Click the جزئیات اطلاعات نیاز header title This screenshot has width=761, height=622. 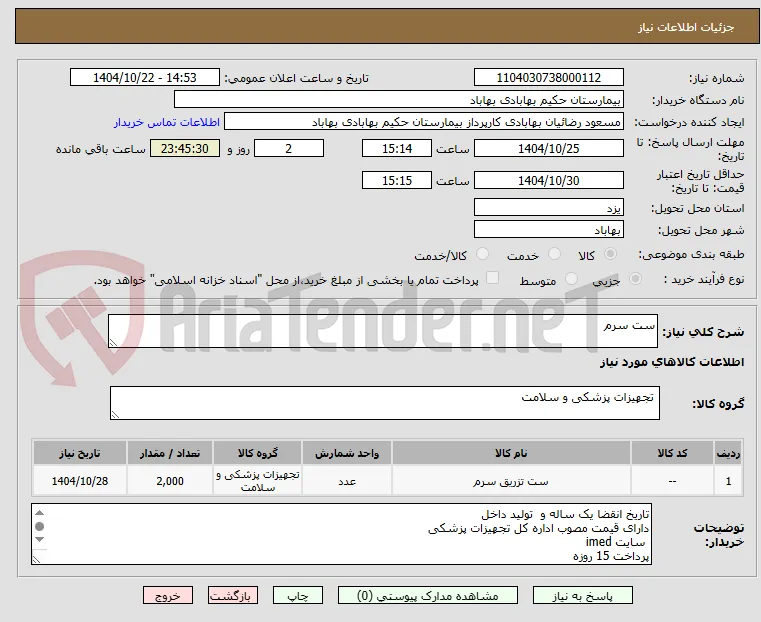[686, 27]
